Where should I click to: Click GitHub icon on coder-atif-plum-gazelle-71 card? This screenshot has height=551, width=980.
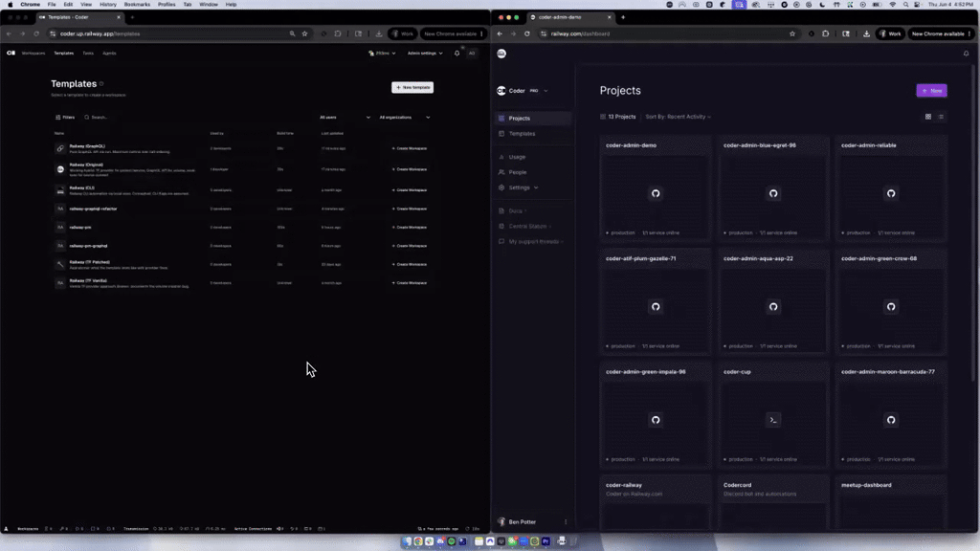[x=655, y=307]
